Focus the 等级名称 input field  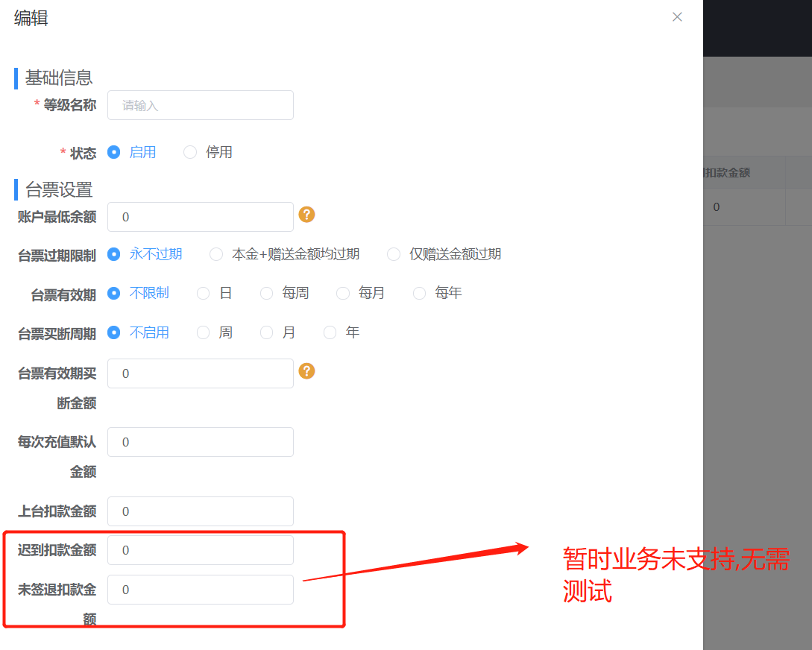(x=201, y=105)
